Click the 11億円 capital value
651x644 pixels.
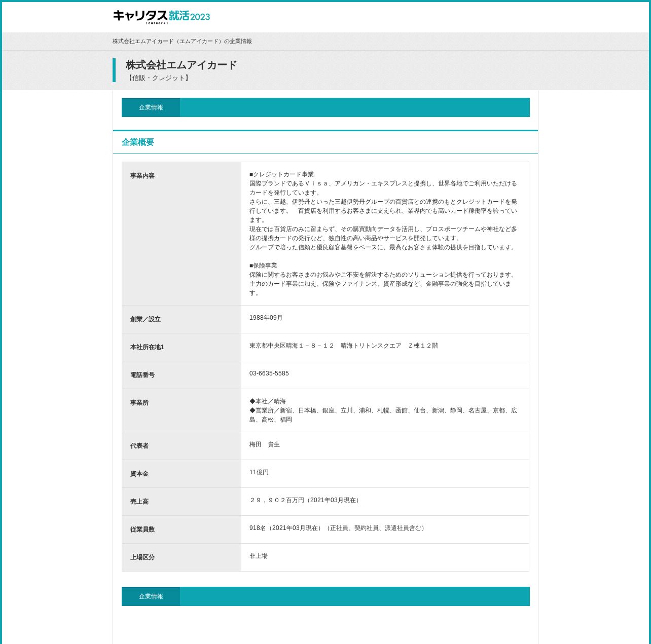pyautogui.click(x=259, y=472)
